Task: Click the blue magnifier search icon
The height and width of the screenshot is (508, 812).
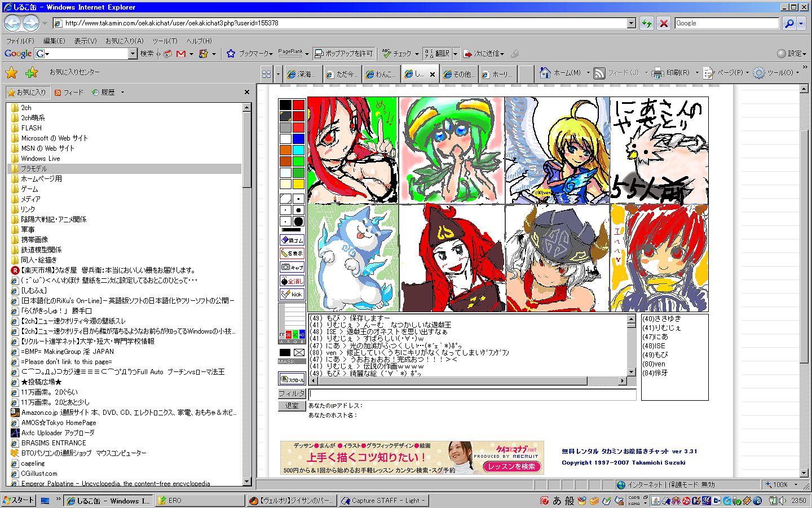Action: 789,23
